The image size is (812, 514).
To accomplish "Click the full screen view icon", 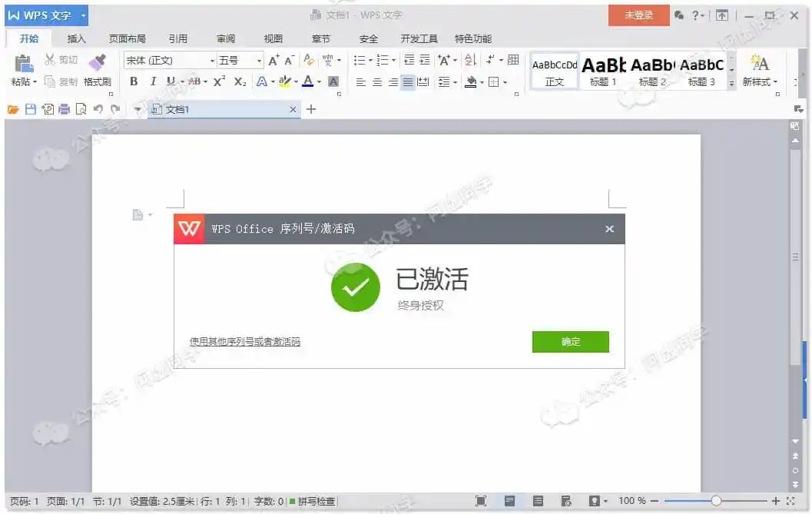I will coord(481,500).
